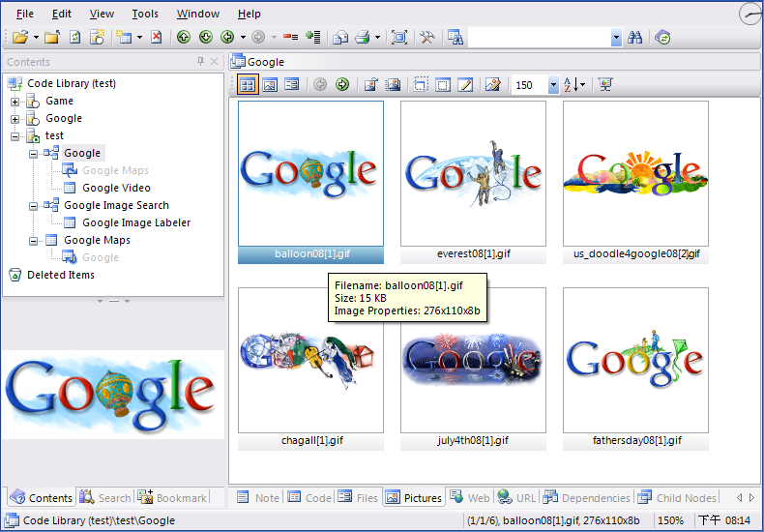Screen dimensions: 764x532
Task: Click the add picture from file icon
Action: (370, 85)
